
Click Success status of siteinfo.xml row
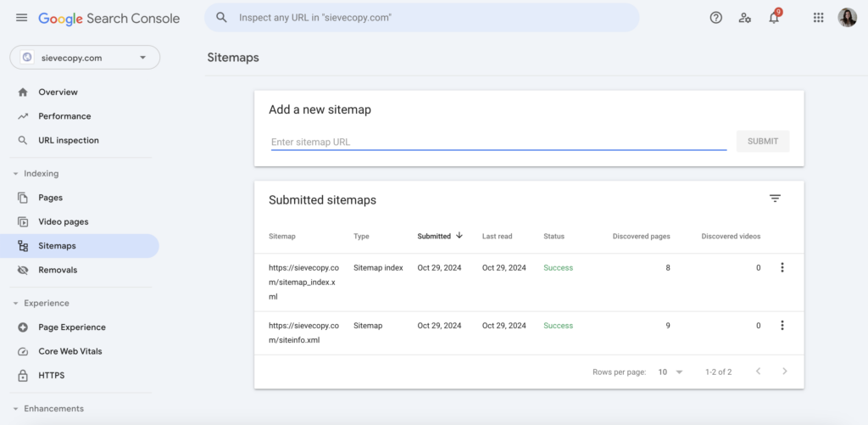click(558, 325)
